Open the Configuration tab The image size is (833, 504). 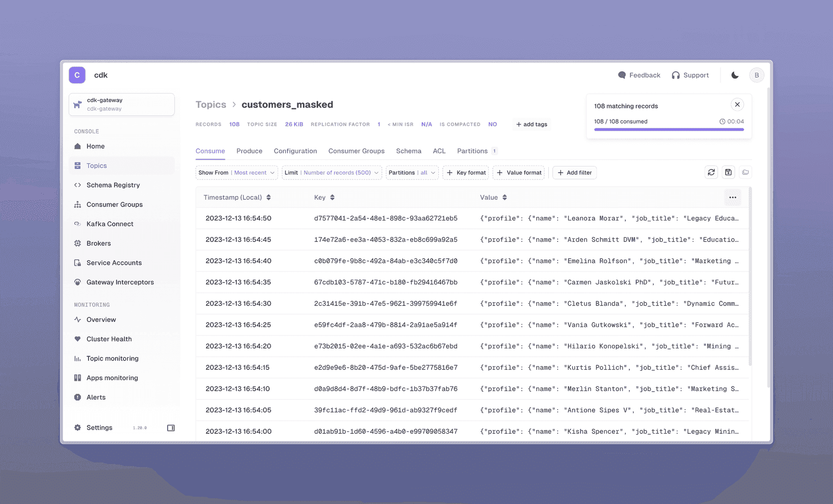click(295, 151)
